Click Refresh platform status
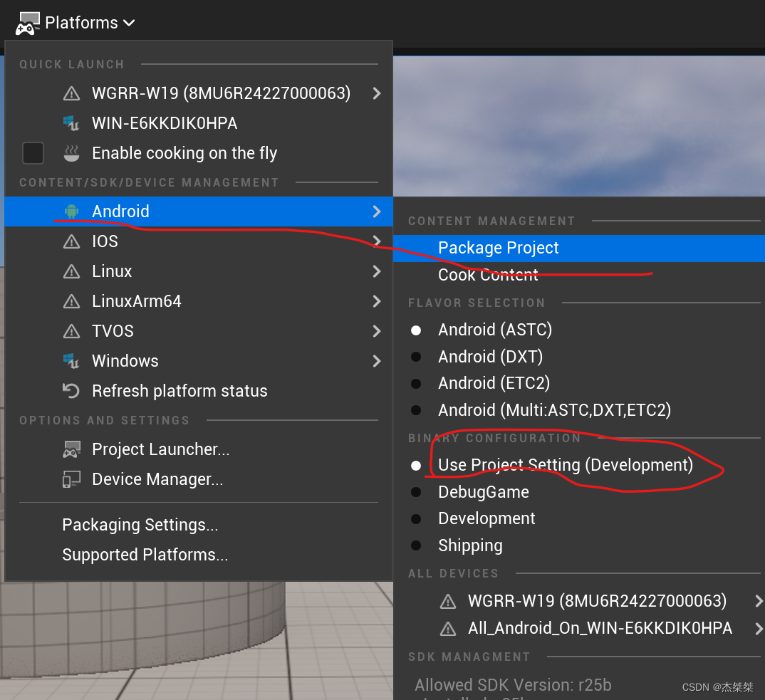765x700 pixels. 199,391
